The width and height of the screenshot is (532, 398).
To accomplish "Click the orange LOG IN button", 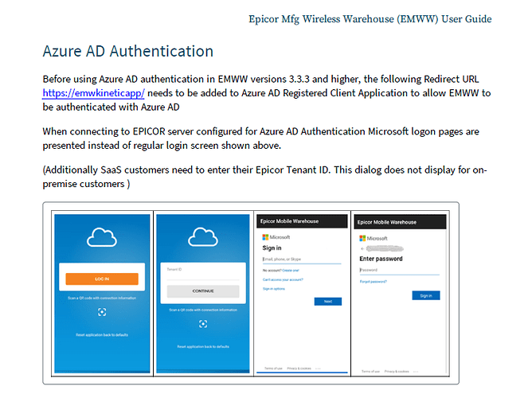I will [102, 279].
